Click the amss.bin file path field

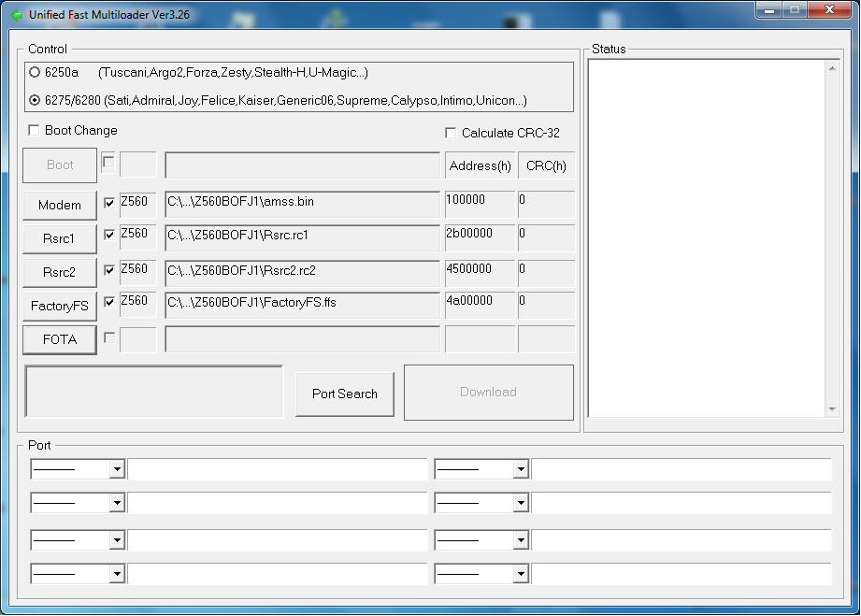coord(303,204)
